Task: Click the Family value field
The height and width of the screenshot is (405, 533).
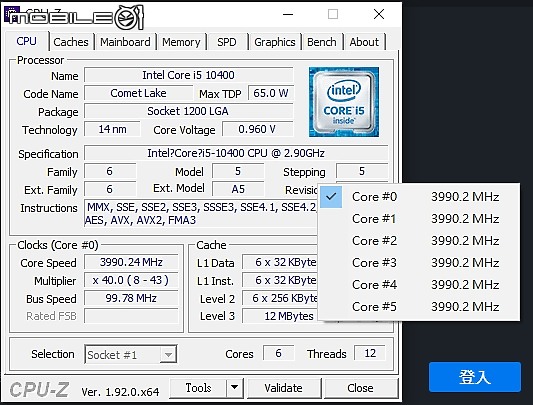Action: [110, 171]
